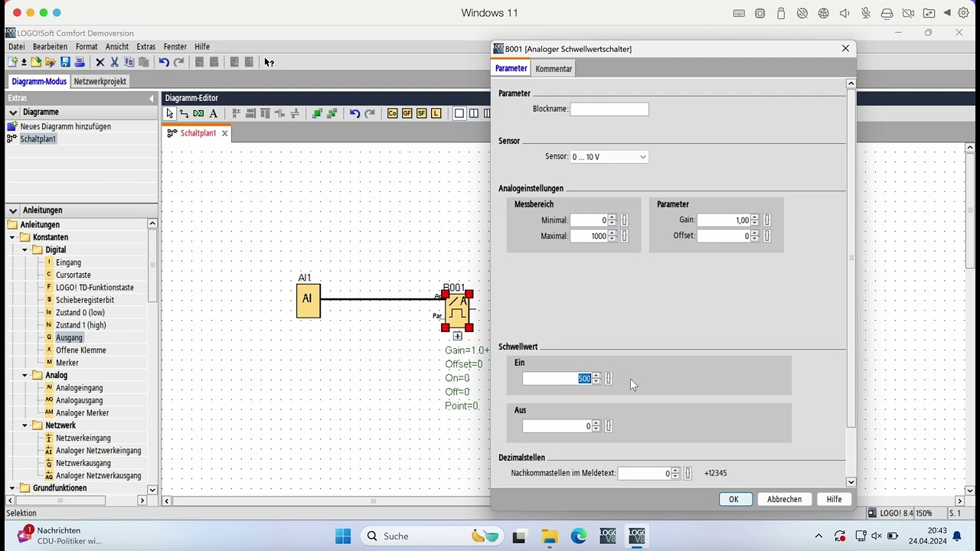Screen dimensions: 980x551
Task: Open Windows Start menu
Action: click(343, 536)
